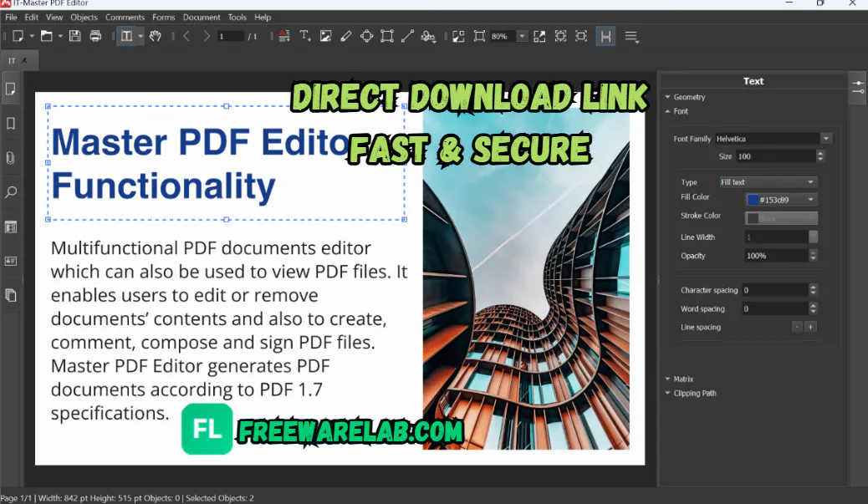Open the Bookmarks panel

[x=10, y=123]
